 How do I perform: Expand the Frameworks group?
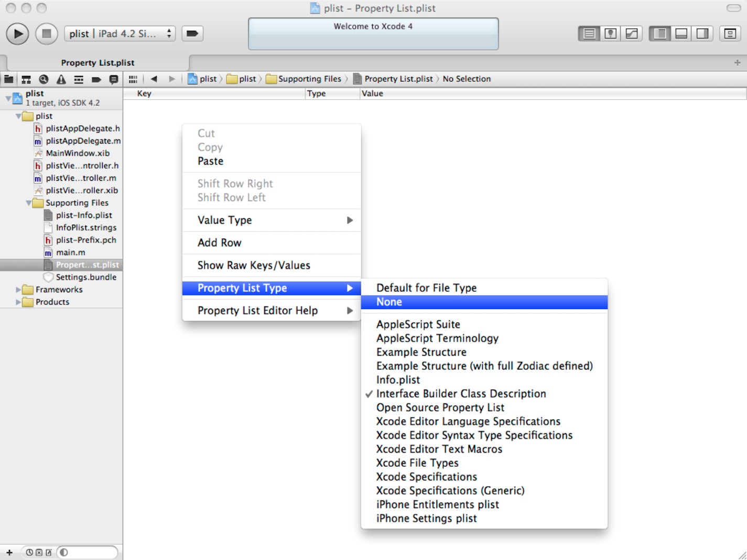18,290
